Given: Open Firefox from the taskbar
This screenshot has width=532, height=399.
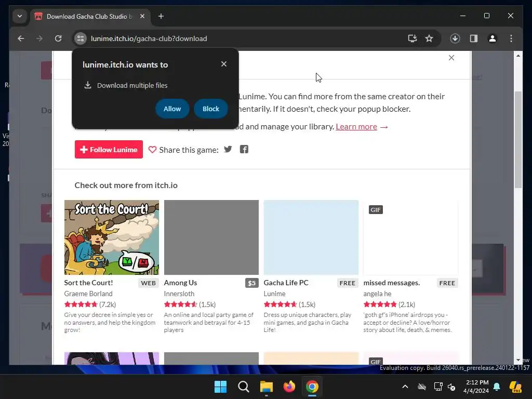Looking at the screenshot, I should click(289, 387).
